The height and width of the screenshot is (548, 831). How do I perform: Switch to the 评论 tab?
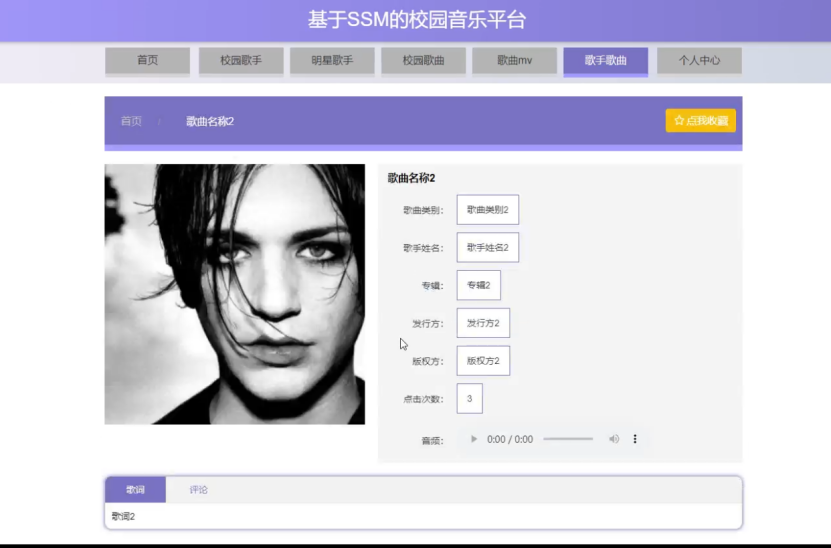click(x=198, y=490)
